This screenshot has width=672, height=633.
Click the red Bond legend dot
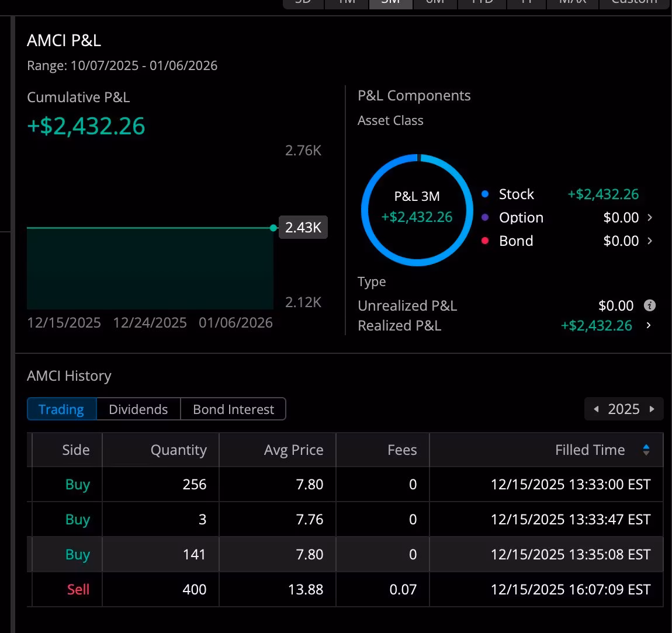485,241
